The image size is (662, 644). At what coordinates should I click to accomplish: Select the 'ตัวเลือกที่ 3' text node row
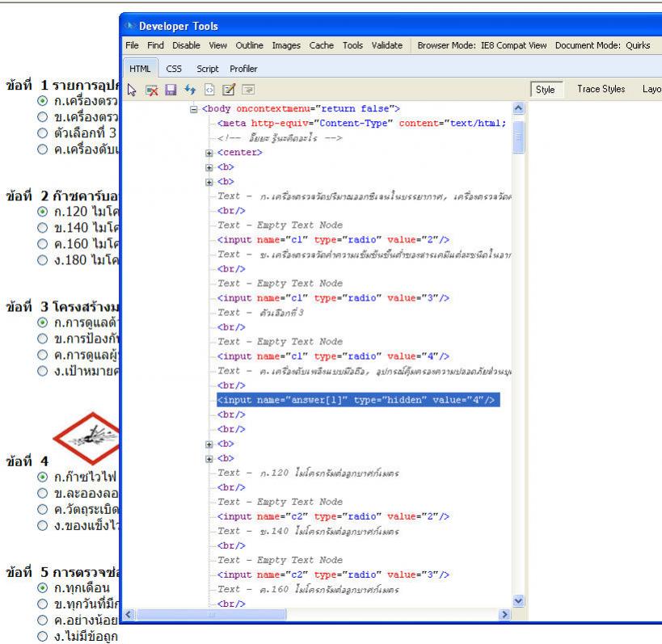coord(260,313)
